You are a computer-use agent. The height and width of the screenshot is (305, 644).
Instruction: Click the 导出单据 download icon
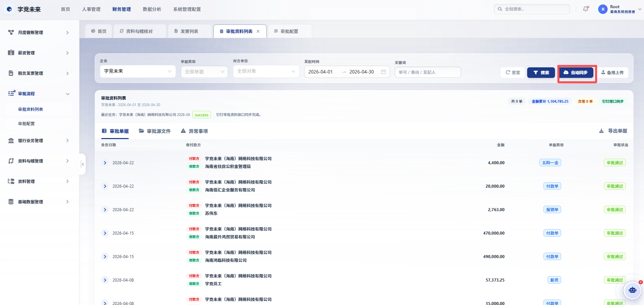(x=601, y=131)
